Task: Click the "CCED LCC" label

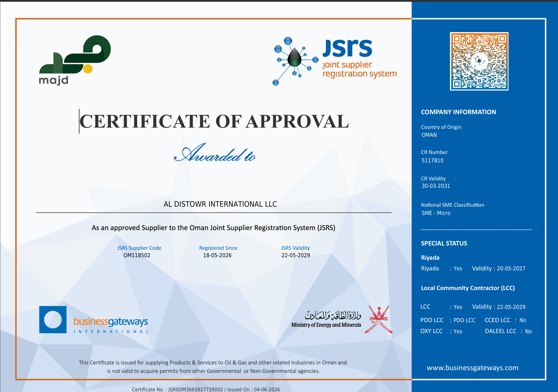Action: (x=498, y=320)
